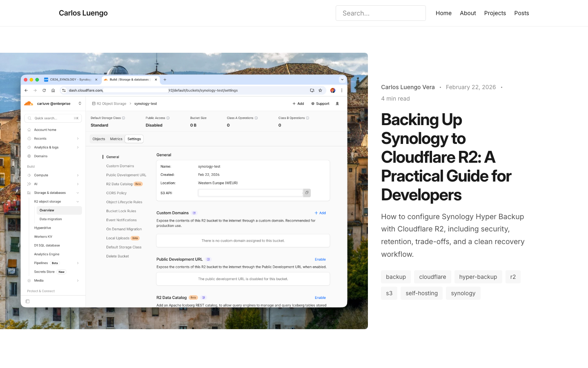Select the cloudflare tag
This screenshot has height=368, width=588.
click(432, 277)
